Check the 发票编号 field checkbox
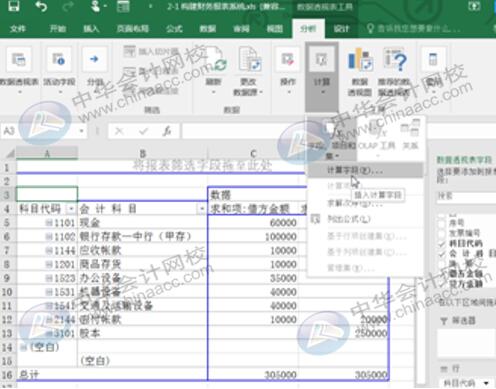The image size is (496, 389). [442, 233]
